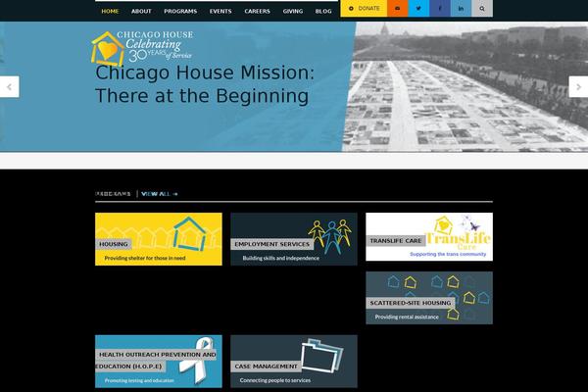Open the 'Chicago House Mission: There at the Beginning' headline

click(205, 84)
